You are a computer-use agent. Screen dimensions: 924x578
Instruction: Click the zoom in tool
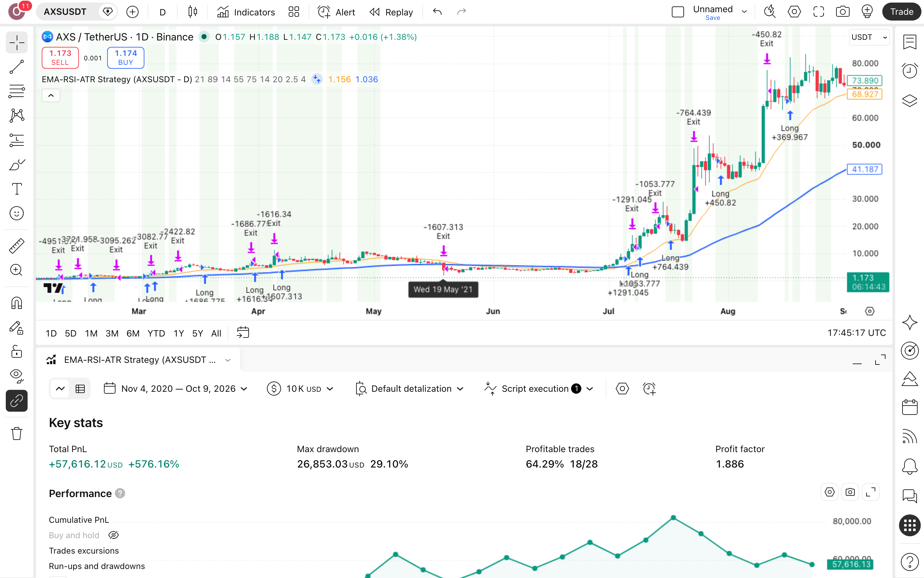coord(16,270)
